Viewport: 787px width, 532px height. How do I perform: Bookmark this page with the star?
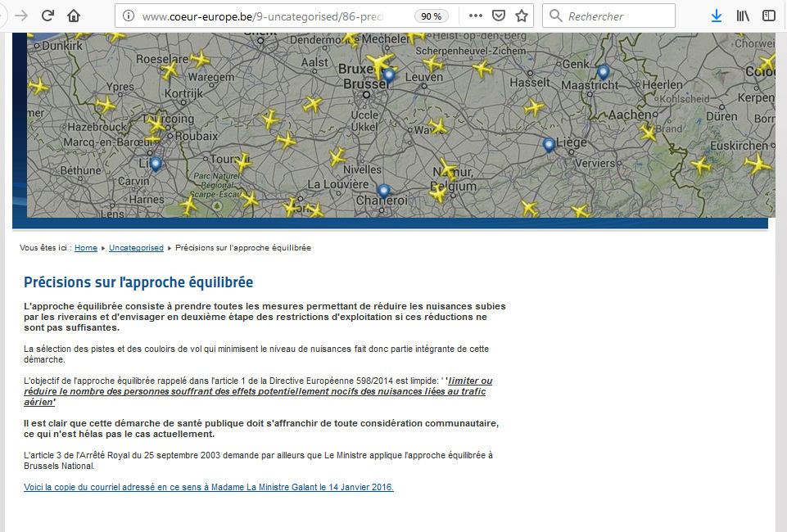(x=522, y=16)
